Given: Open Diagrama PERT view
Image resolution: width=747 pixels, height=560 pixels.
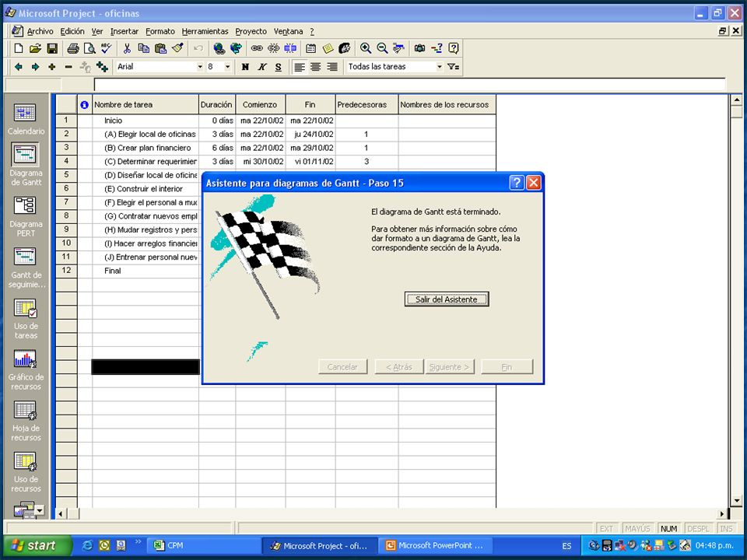Looking at the screenshot, I should 26,217.
